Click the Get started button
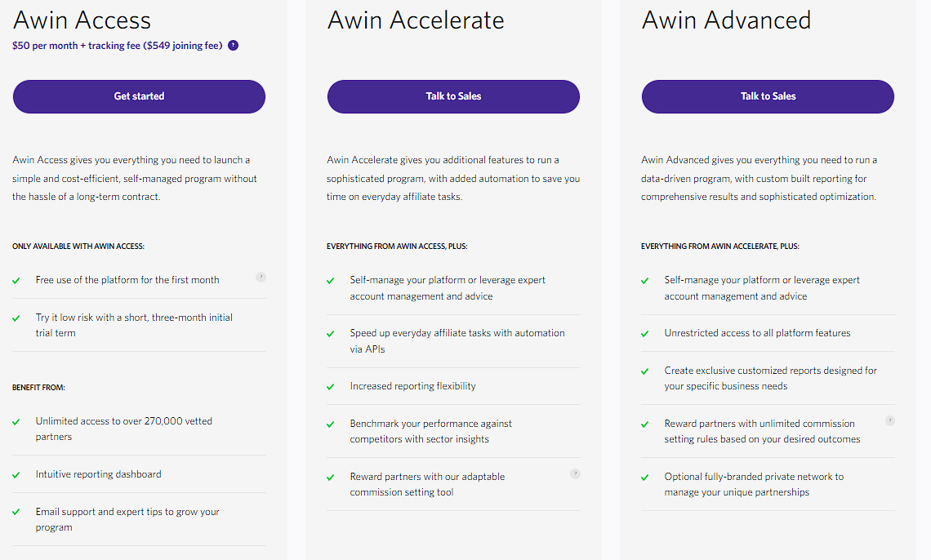931x560 pixels. coord(139,96)
